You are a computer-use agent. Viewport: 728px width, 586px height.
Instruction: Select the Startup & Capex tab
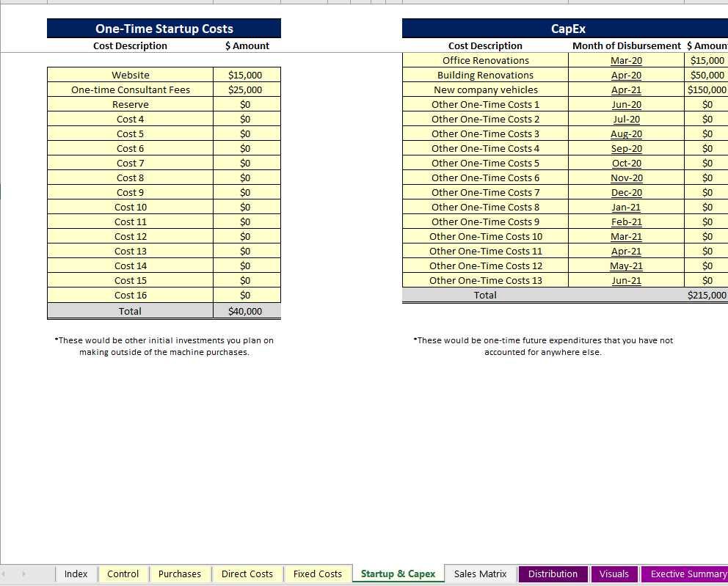point(398,574)
